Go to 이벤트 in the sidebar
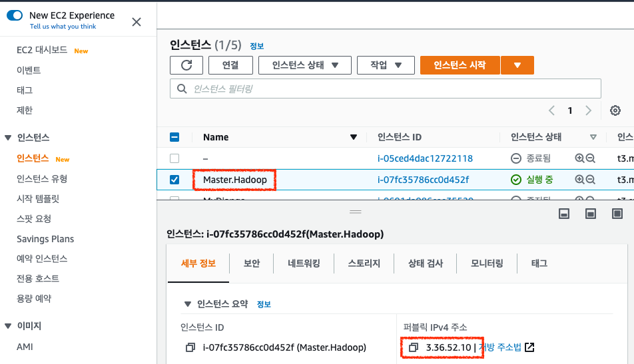The height and width of the screenshot is (364, 634). click(x=29, y=71)
